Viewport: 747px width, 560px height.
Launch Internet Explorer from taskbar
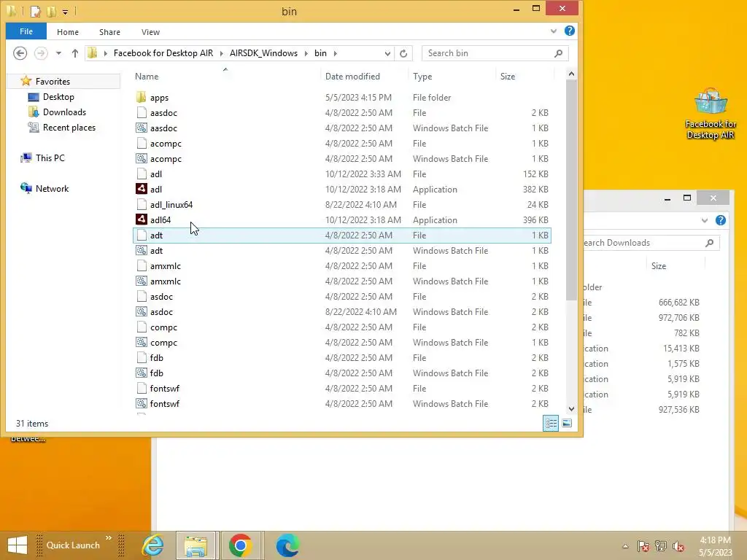(x=153, y=545)
